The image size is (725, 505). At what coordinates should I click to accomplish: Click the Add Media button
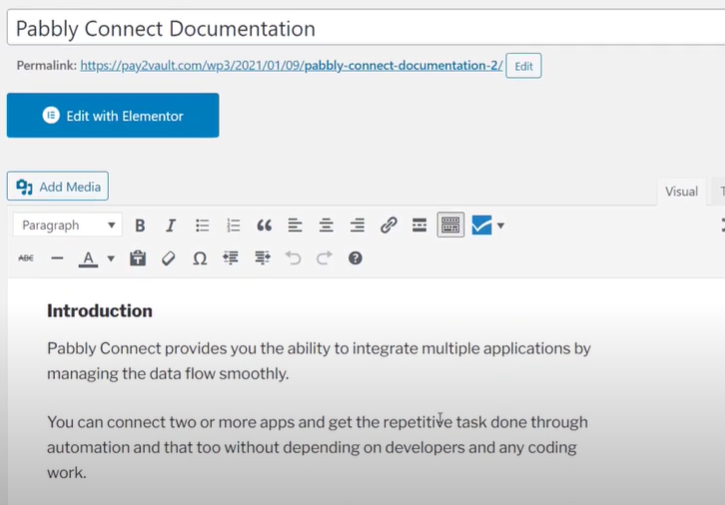(58, 186)
